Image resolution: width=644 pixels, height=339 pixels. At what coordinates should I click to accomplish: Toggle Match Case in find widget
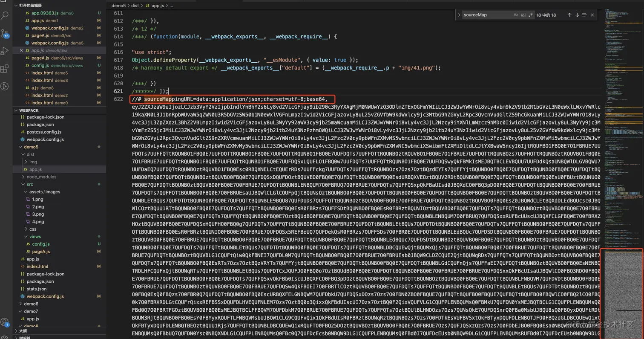(516, 15)
